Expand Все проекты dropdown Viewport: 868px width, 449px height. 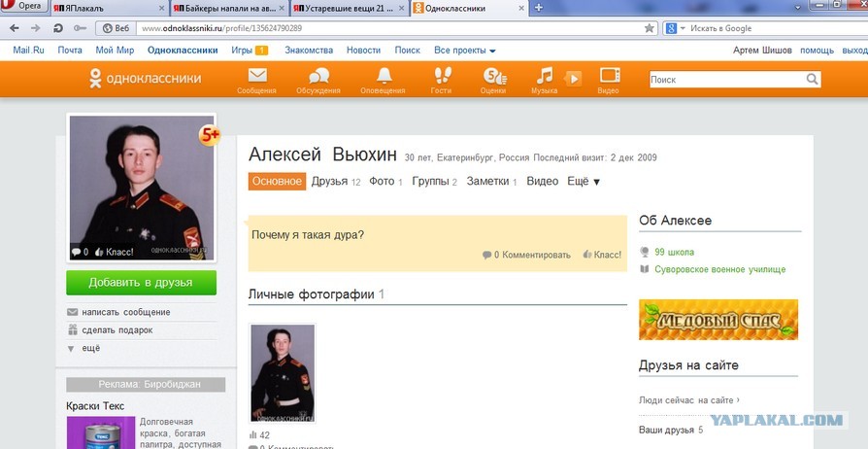465,50
